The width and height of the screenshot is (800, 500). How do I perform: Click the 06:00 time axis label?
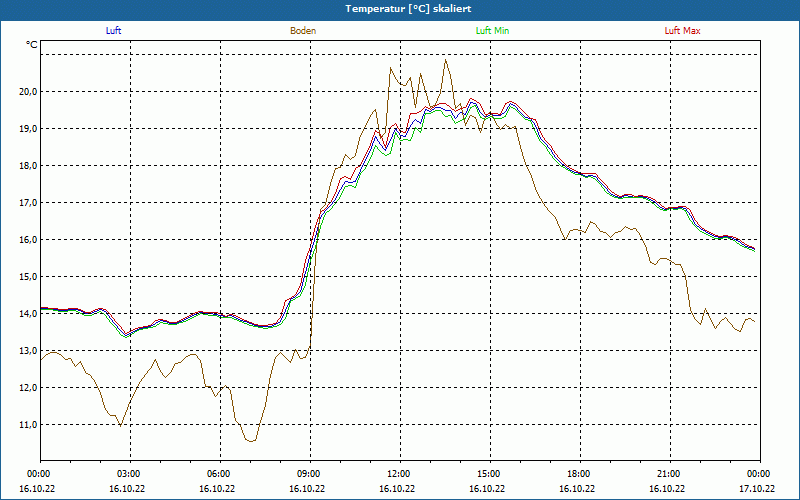[x=220, y=474]
